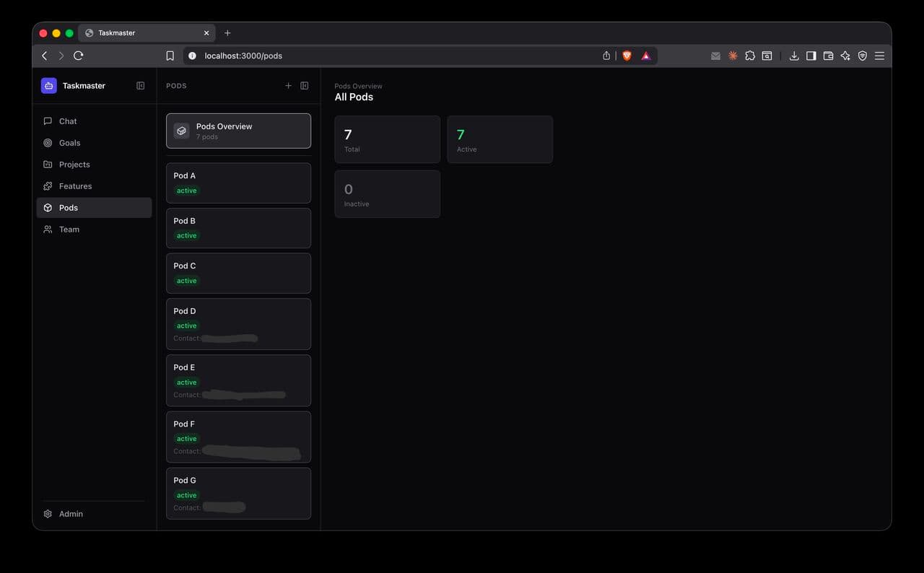924x573 pixels.
Task: Click the browser Downloads icon
Action: tap(794, 56)
